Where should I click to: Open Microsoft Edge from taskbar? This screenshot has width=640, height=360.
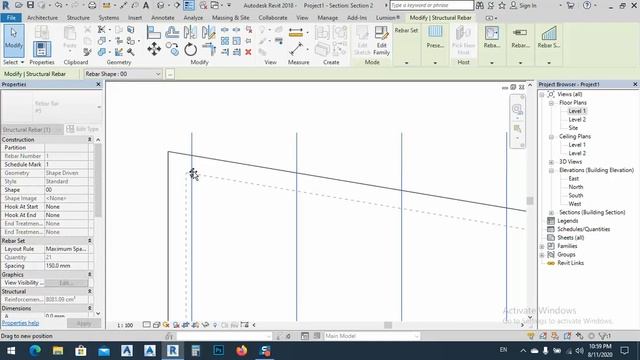click(x=35, y=351)
